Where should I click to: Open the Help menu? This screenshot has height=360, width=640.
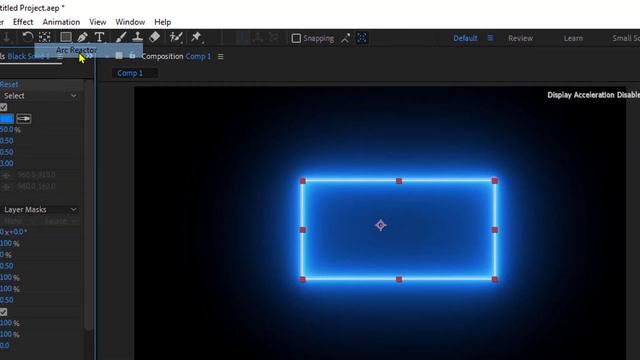click(162, 22)
